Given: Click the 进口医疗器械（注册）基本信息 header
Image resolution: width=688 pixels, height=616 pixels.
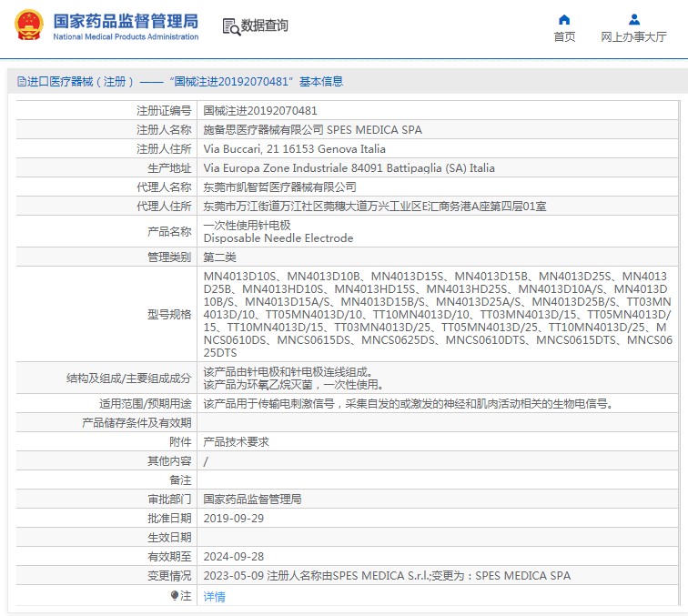Looking at the screenshot, I should click(180, 82).
